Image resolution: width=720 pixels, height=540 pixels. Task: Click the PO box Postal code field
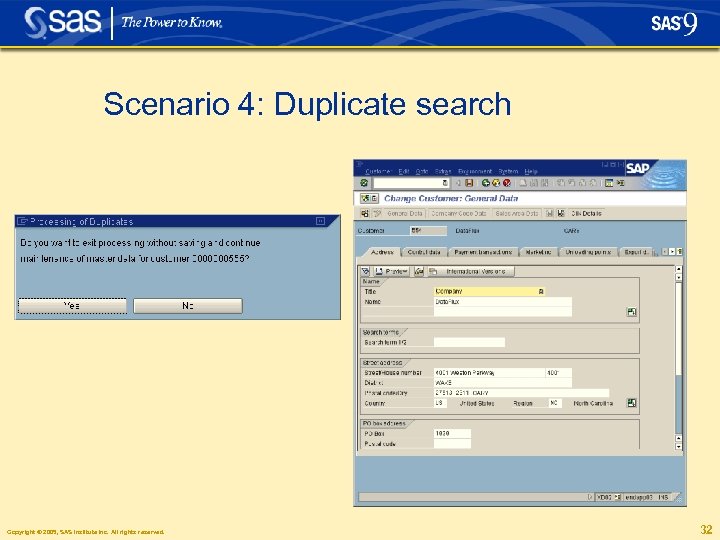click(x=452, y=444)
